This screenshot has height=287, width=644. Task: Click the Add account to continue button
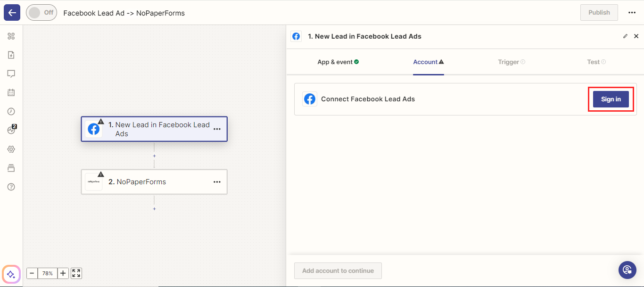click(338, 271)
